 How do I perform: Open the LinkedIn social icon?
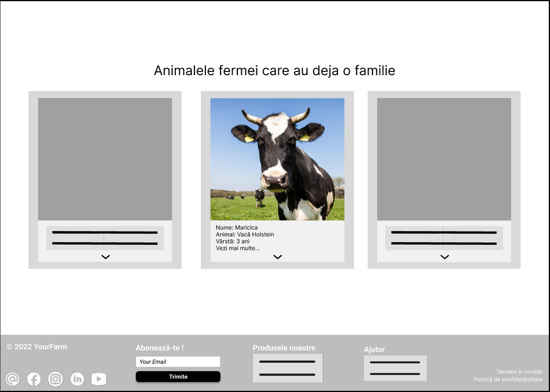click(x=77, y=379)
